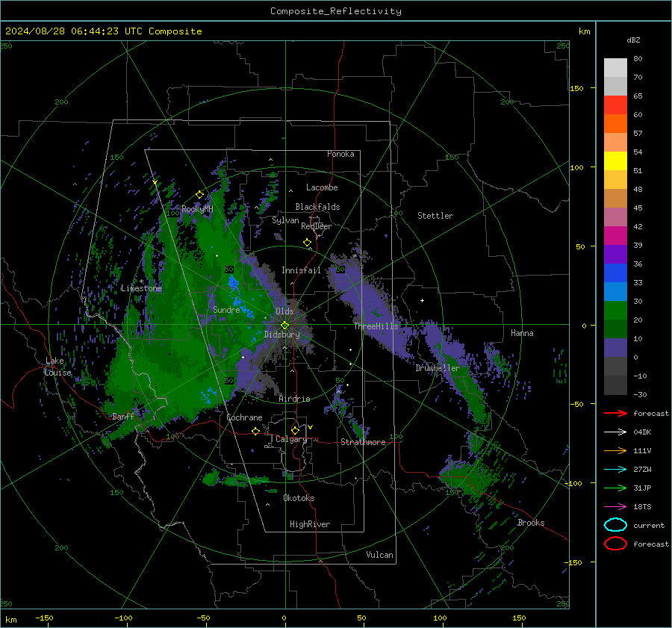Click the asterisk marker above Limestone
672x628 pixels.
(x=141, y=282)
